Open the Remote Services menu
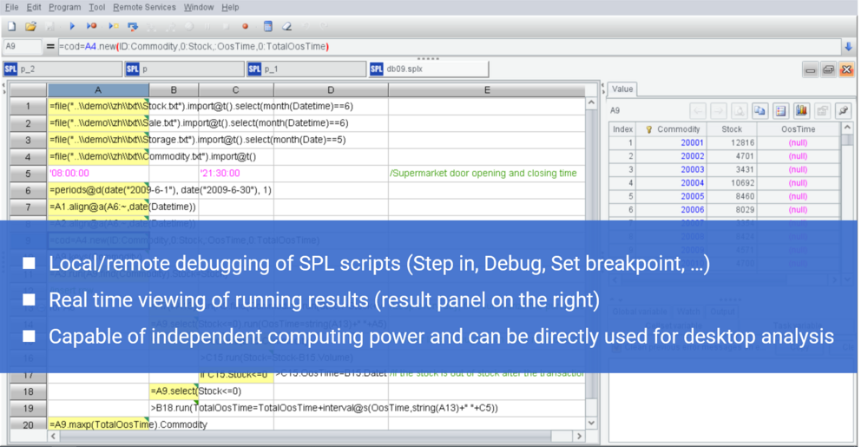868x447 pixels. pos(145,7)
